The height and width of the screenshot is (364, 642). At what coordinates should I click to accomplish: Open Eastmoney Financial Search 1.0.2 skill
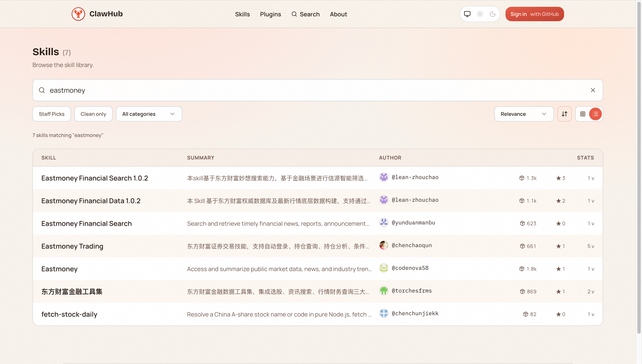94,178
